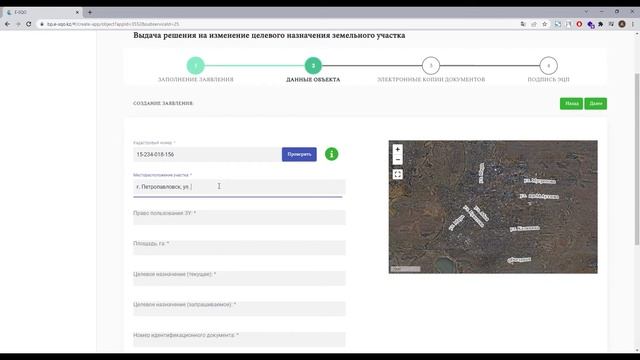Screen dimensions: 640x360
Task: Click the Номер идентификационного документа field
Action: [239, 339]
